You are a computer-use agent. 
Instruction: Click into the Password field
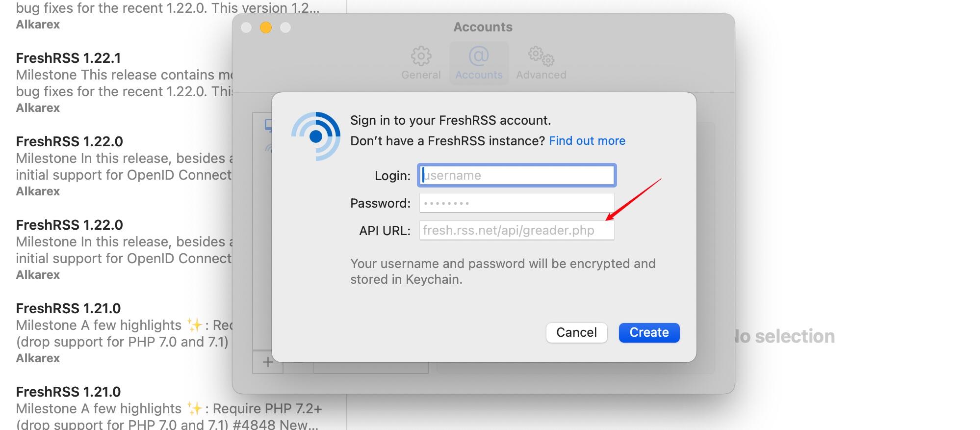(516, 203)
